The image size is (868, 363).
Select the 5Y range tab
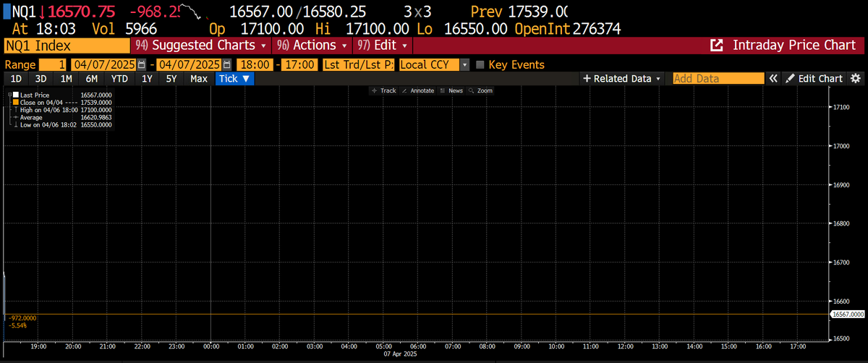click(x=171, y=78)
